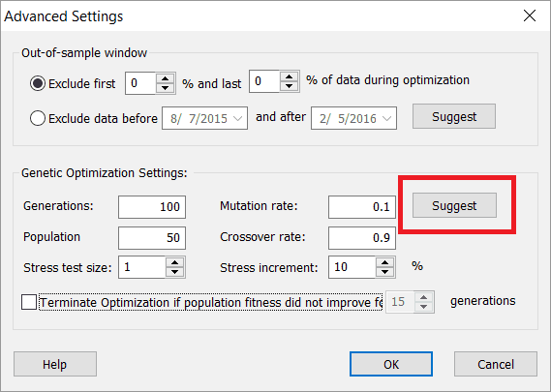Select the Exclude first radio option
This screenshot has height=392, width=551.
[38, 83]
